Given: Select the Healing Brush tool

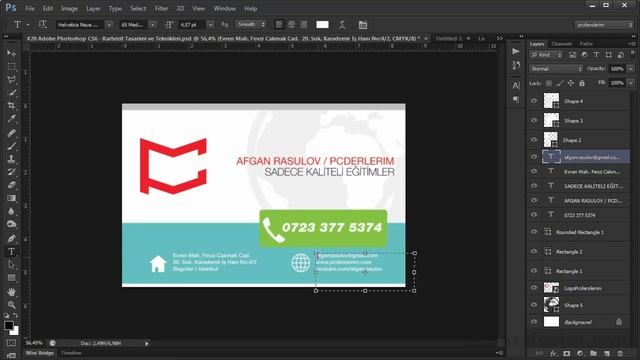Looking at the screenshot, I should [11, 133].
